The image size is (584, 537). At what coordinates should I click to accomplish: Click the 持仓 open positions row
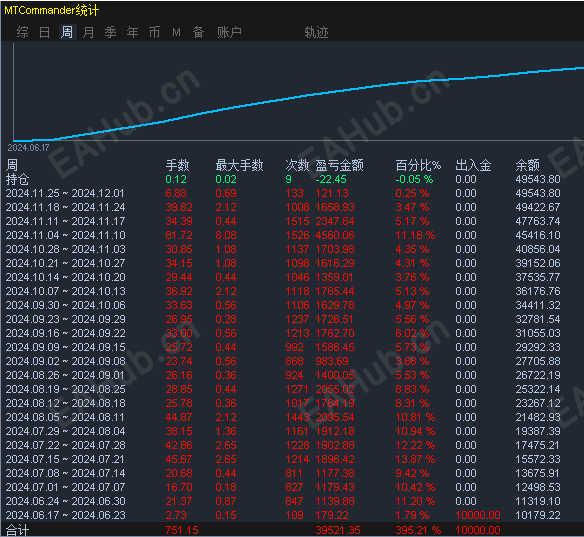click(283, 179)
